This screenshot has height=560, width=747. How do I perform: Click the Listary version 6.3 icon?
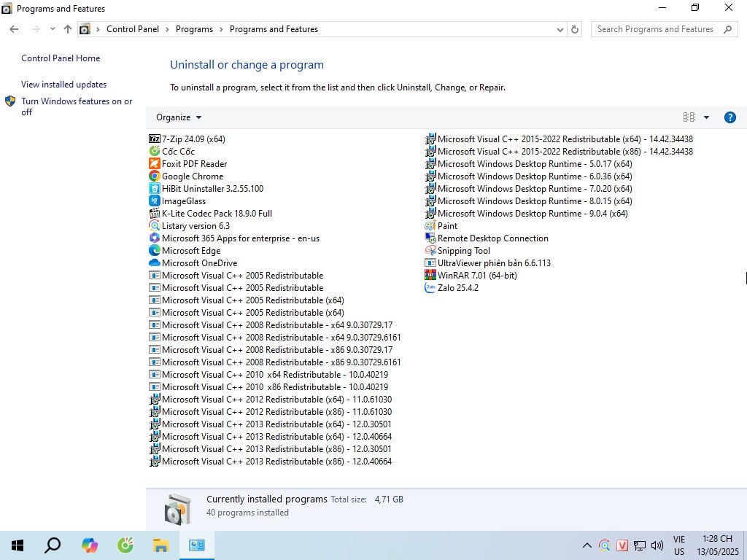coord(155,226)
